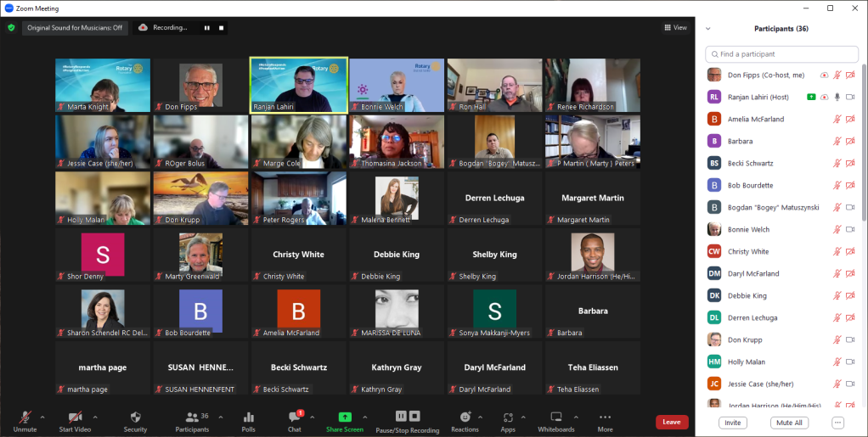This screenshot has width=868, height=437.
Task: Collapse Participants panel chevron
Action: coord(708,28)
